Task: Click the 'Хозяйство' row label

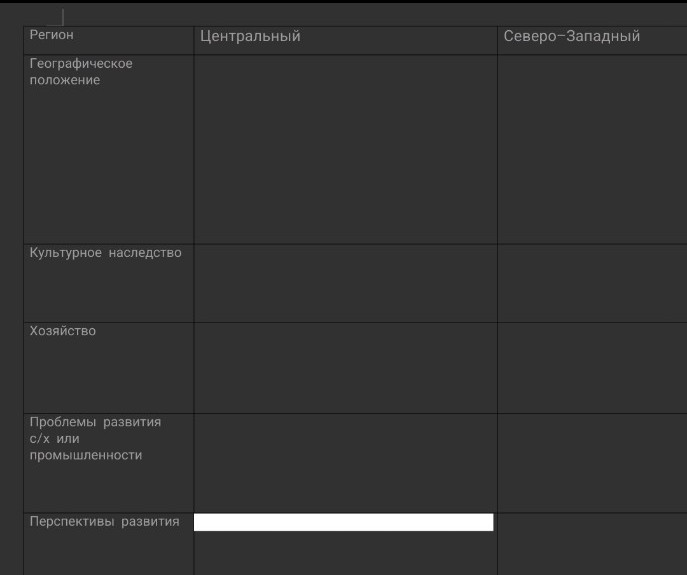Action: [x=63, y=331]
